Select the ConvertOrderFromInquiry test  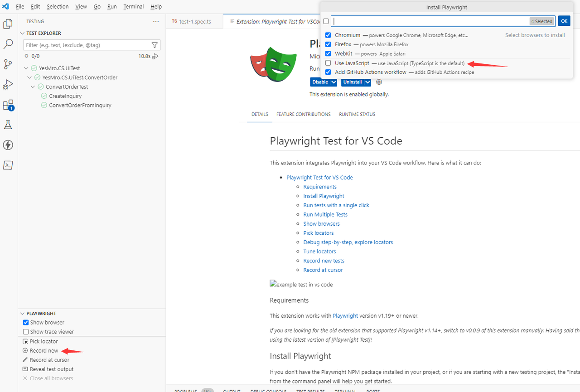point(80,105)
